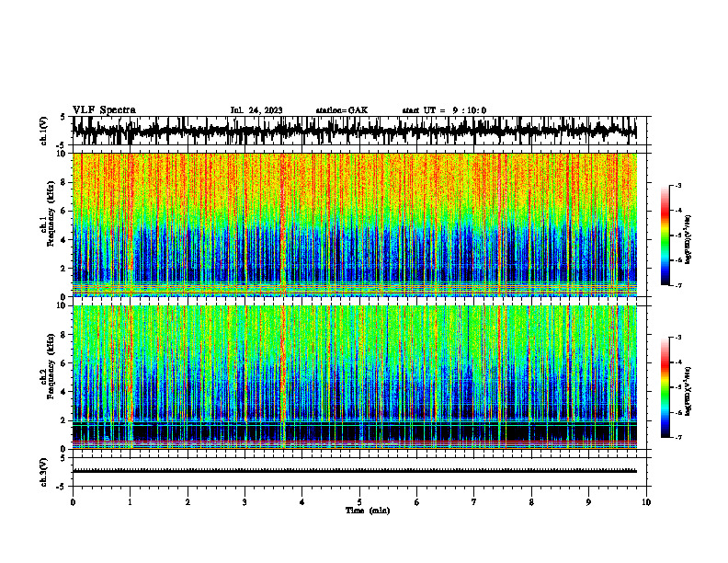
Task: Click the ch.1(V) waveform trace panel
Action: click(355, 131)
